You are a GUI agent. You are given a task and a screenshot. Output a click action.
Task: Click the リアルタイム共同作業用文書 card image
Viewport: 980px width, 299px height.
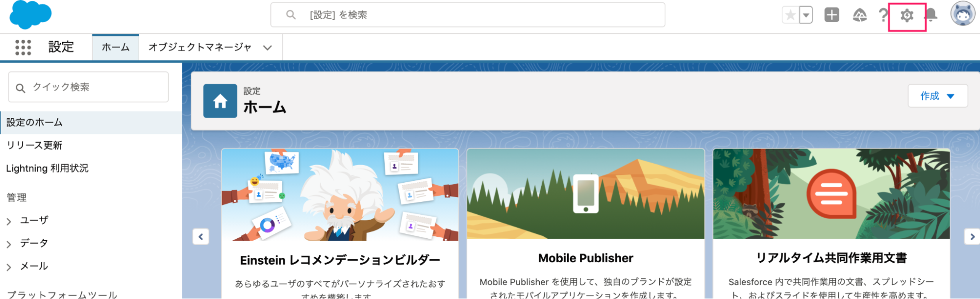point(831,194)
